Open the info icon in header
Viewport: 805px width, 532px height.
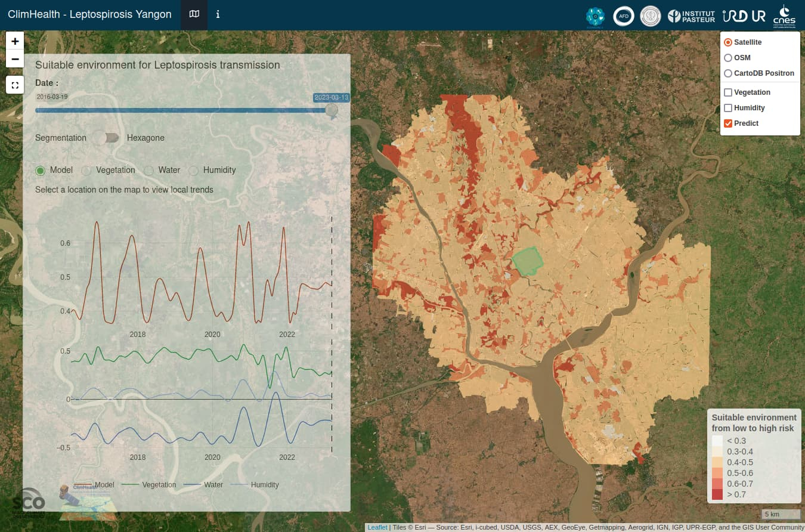(x=218, y=14)
